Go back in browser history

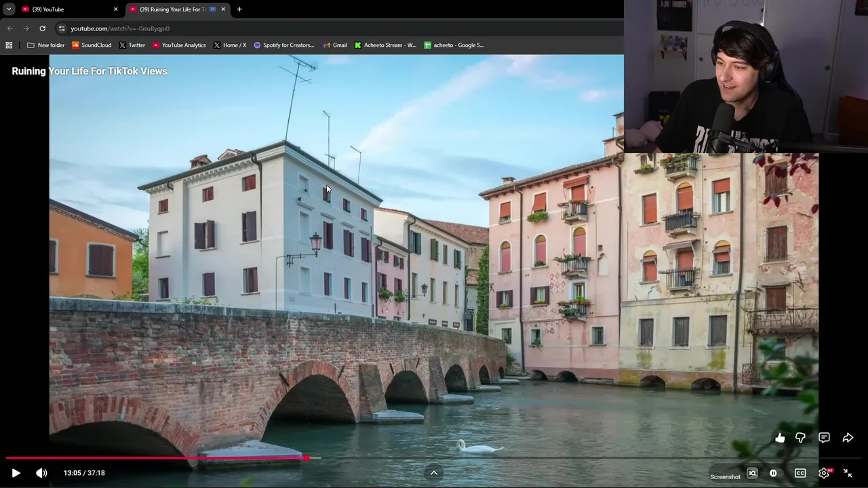click(9, 28)
